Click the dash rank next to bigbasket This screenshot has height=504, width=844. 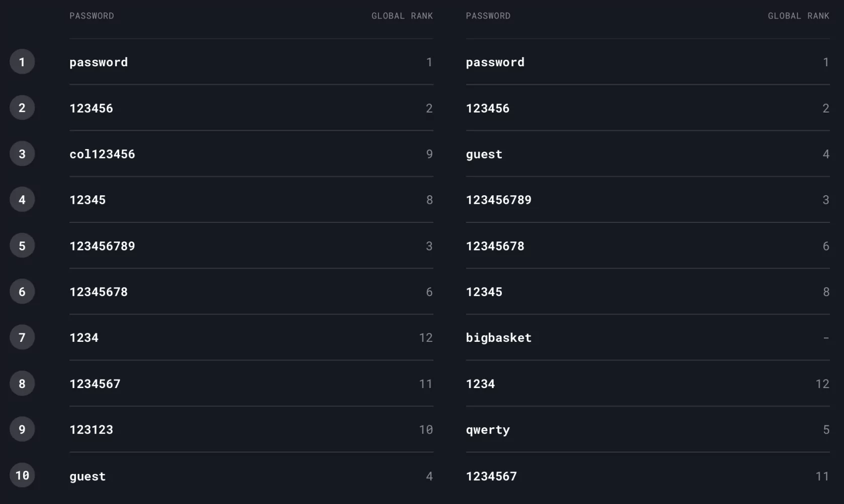click(826, 338)
